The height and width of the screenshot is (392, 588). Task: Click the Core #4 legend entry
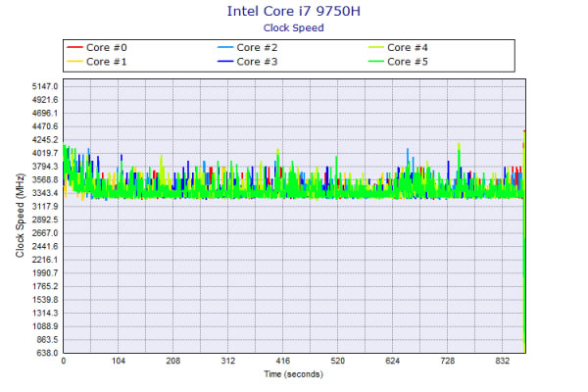coord(398,48)
